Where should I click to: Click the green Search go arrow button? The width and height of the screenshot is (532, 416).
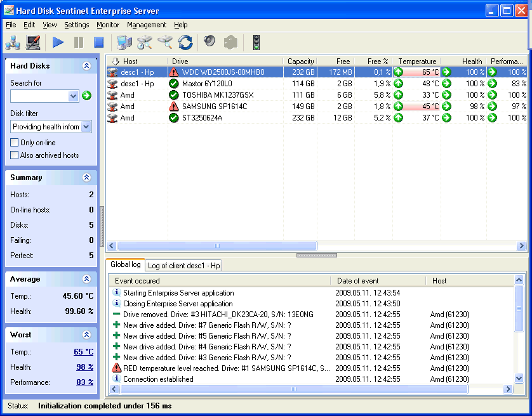click(86, 96)
